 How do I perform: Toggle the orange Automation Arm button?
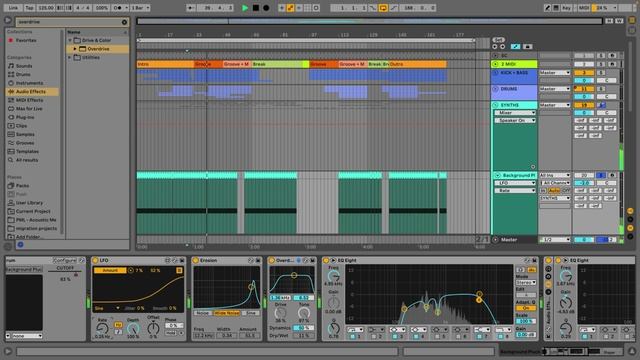click(x=290, y=8)
